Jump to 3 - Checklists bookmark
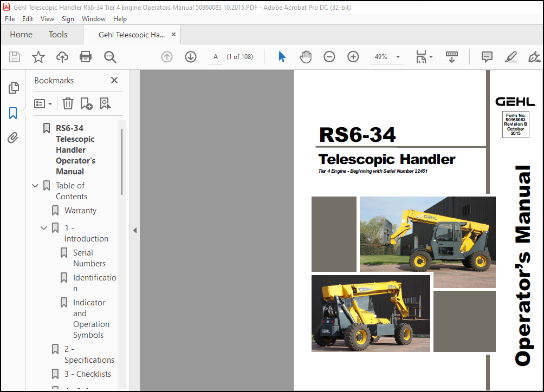This screenshot has width=544, height=392. pos(88,374)
